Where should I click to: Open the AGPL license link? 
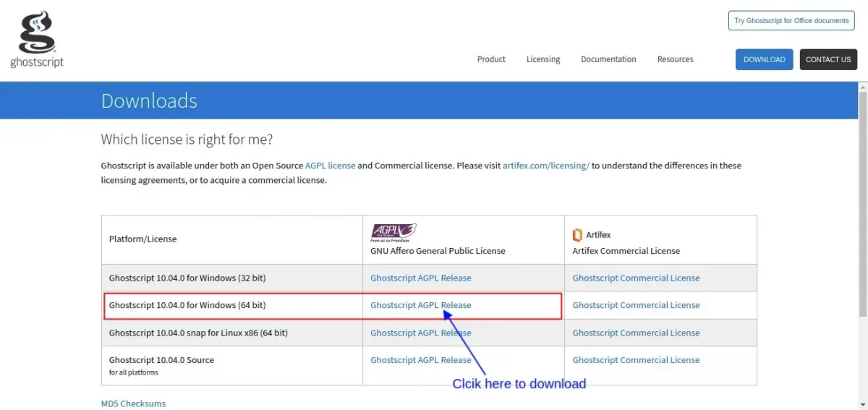[x=331, y=166]
